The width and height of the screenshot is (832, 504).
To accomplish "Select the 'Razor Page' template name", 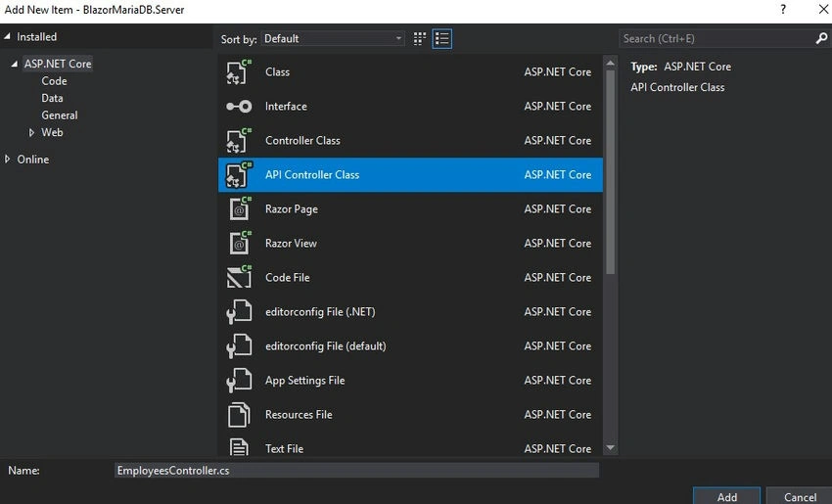I will tap(292, 209).
